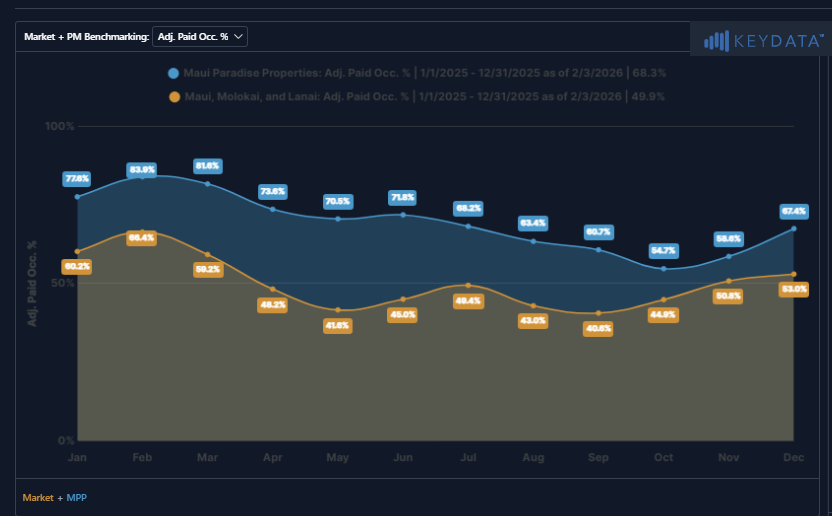This screenshot has height=516, width=832.
Task: Click the blue Maui Paradise Properties legend dot
Action: (x=174, y=73)
